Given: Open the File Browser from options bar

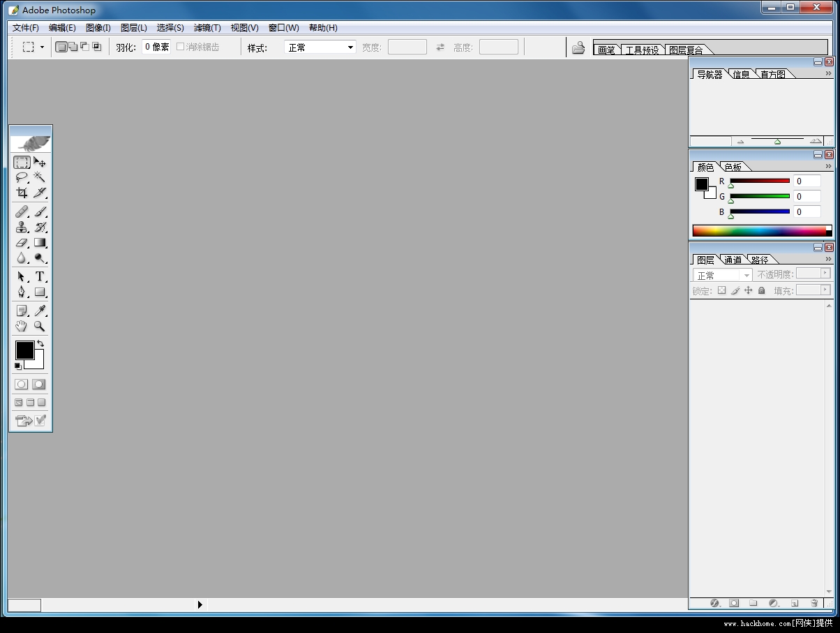Looking at the screenshot, I should pos(578,47).
